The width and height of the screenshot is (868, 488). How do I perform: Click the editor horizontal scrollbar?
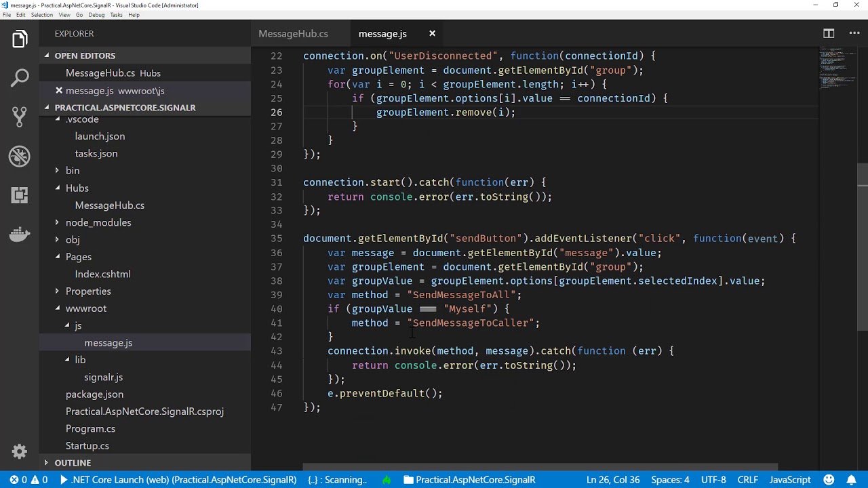pyautogui.click(x=540, y=467)
